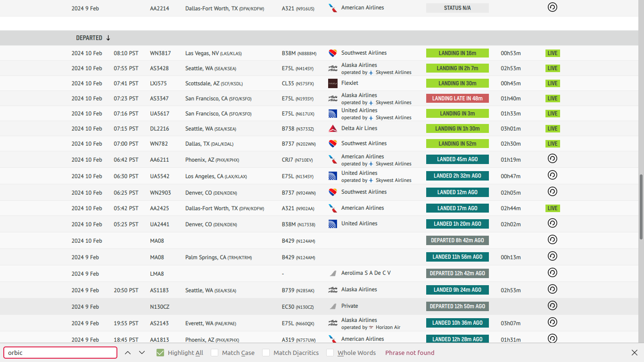Click LIVE badge for LXJ575 flight
The image size is (644, 362).
click(553, 83)
